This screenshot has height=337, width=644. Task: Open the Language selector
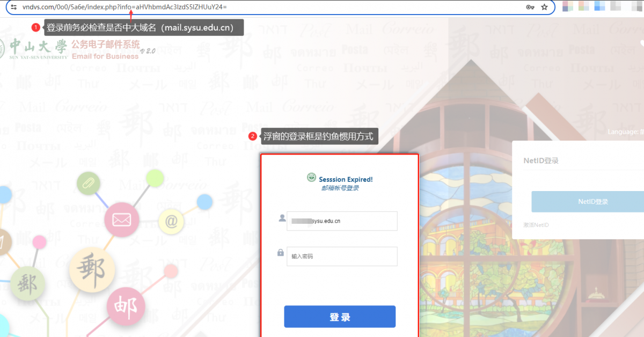626,131
